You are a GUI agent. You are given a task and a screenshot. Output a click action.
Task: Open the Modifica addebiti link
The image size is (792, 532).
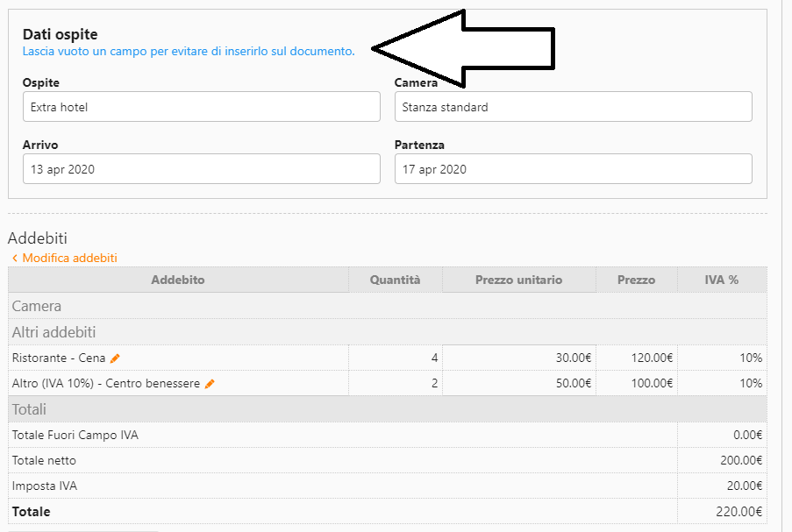(x=64, y=258)
